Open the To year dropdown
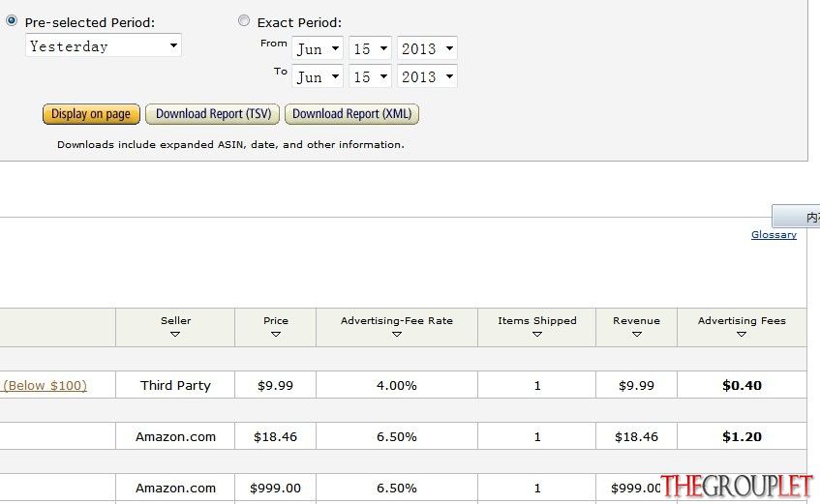820x504 pixels. [x=427, y=76]
